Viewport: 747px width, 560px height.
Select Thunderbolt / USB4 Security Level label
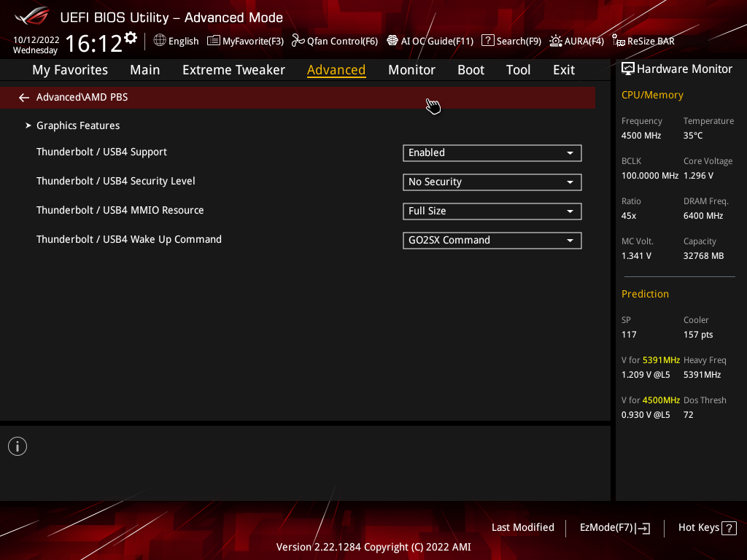click(116, 181)
